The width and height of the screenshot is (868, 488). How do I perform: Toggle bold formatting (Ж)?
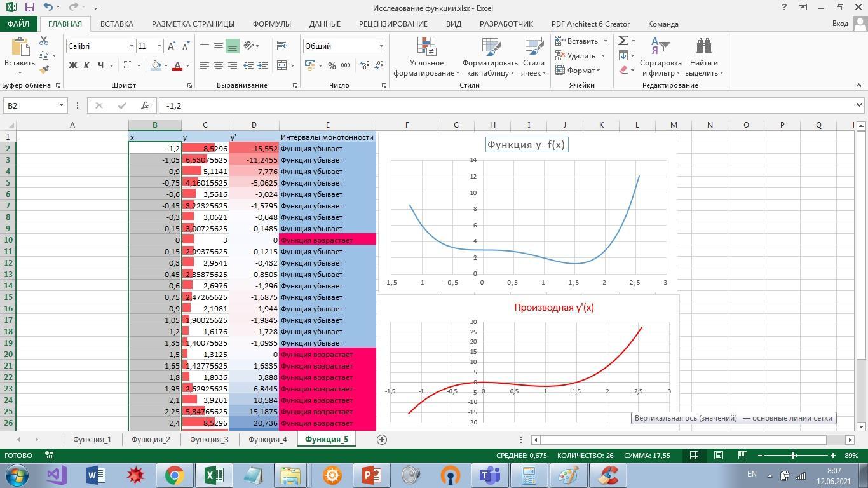pos(72,65)
